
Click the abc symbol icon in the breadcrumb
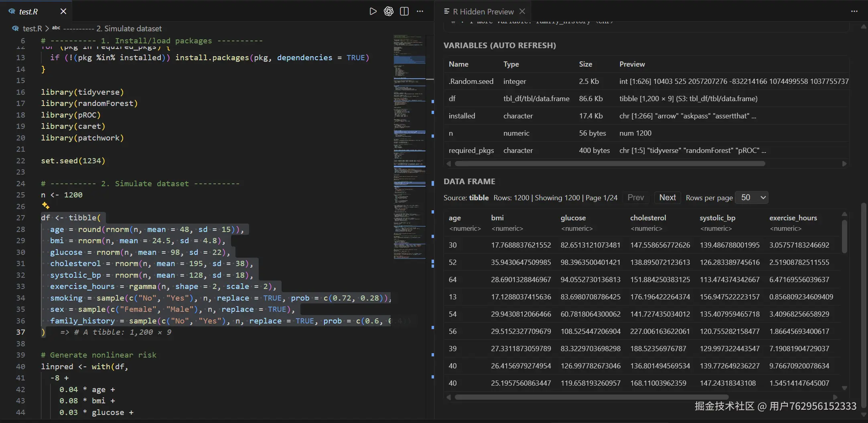pos(56,28)
